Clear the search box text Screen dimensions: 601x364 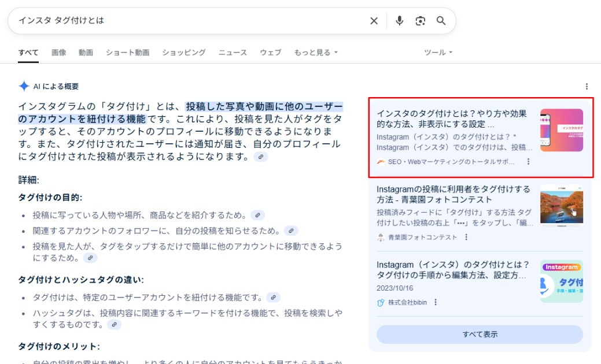click(x=374, y=21)
